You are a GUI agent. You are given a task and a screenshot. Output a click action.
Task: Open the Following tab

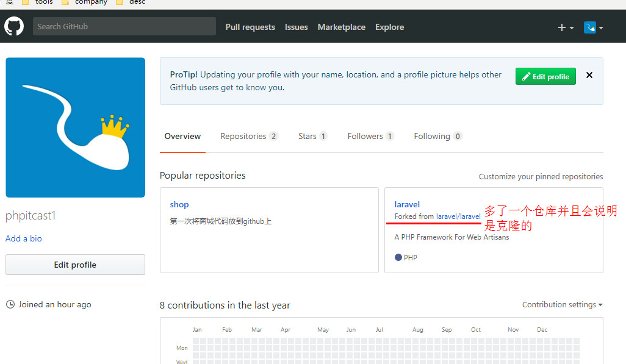pos(437,136)
